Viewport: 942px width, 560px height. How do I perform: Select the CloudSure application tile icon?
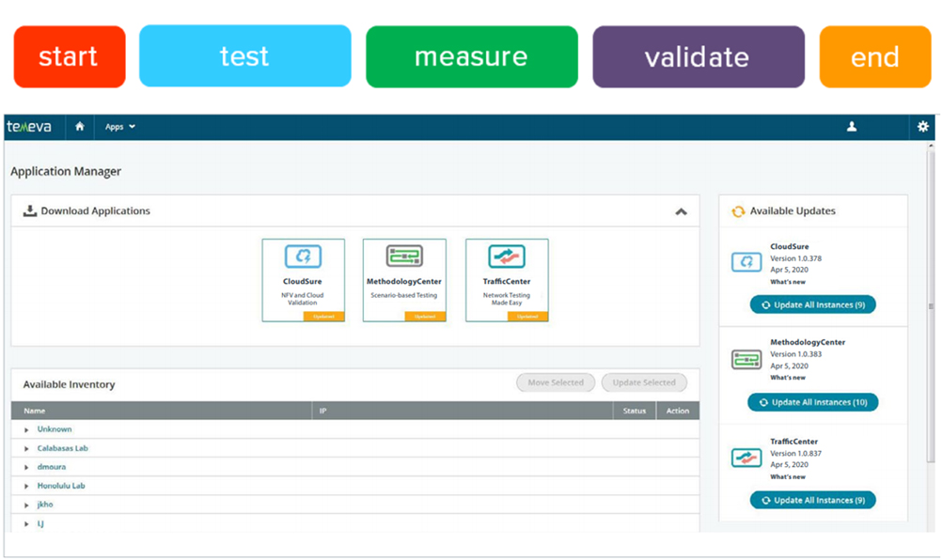click(303, 257)
